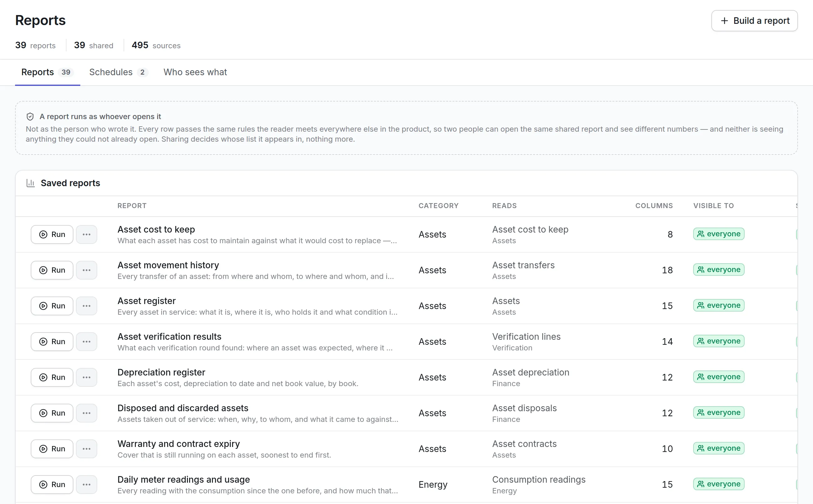813x504 pixels.
Task: Open more options for Asset verification results
Action: coord(86,341)
